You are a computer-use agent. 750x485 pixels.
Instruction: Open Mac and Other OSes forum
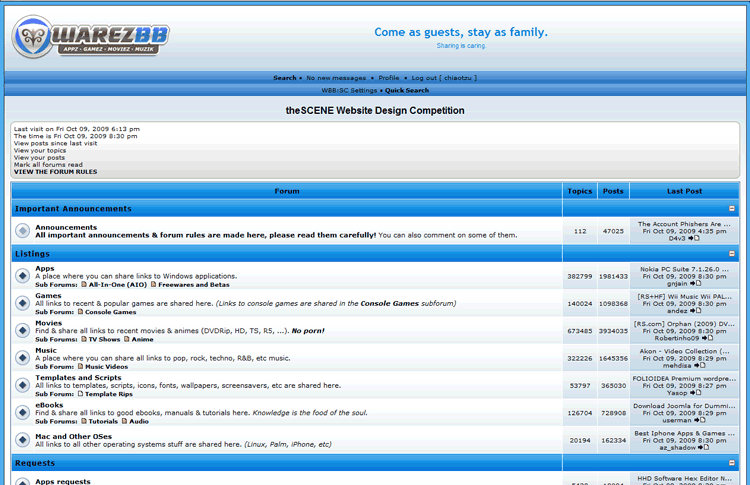point(74,436)
